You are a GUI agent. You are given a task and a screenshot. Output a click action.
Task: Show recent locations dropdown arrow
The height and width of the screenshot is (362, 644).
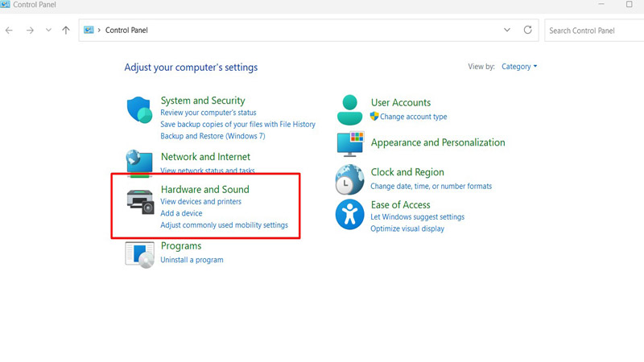tap(48, 31)
